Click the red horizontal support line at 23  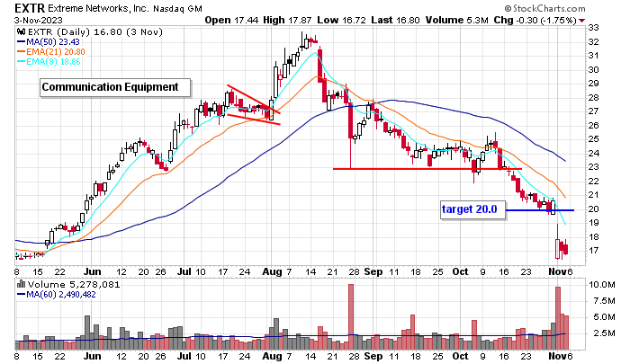pyautogui.click(x=427, y=169)
